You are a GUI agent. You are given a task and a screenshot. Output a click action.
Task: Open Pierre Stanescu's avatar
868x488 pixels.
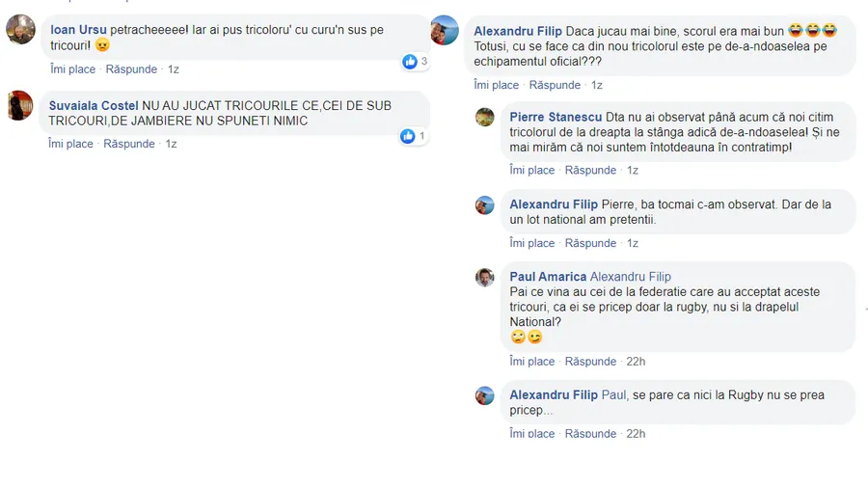click(x=485, y=118)
